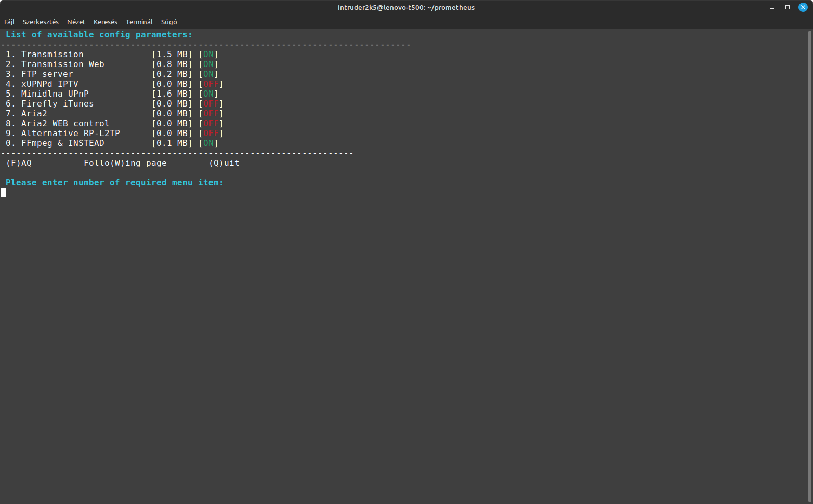Click the [0.2 MB] size value
The width and height of the screenshot is (813, 504).
pos(172,74)
